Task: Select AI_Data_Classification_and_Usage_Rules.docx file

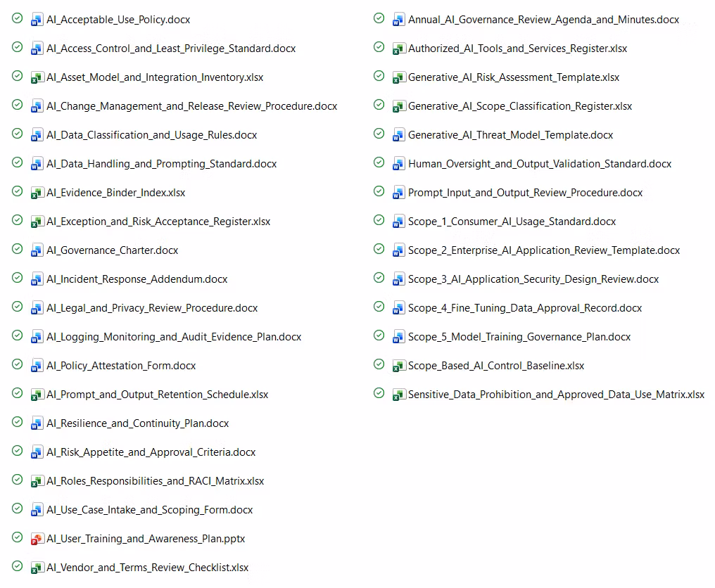Action: click(152, 135)
